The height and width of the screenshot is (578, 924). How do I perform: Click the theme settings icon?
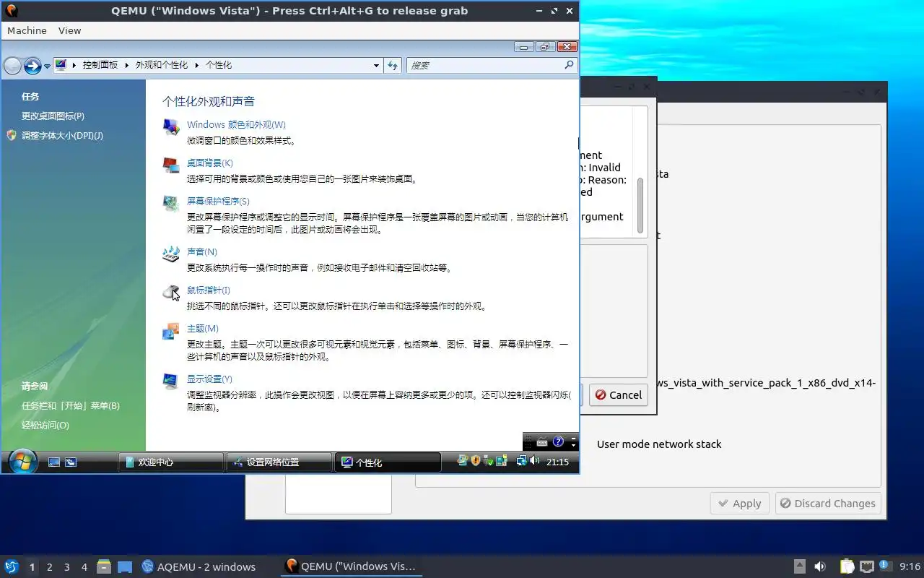click(x=171, y=330)
